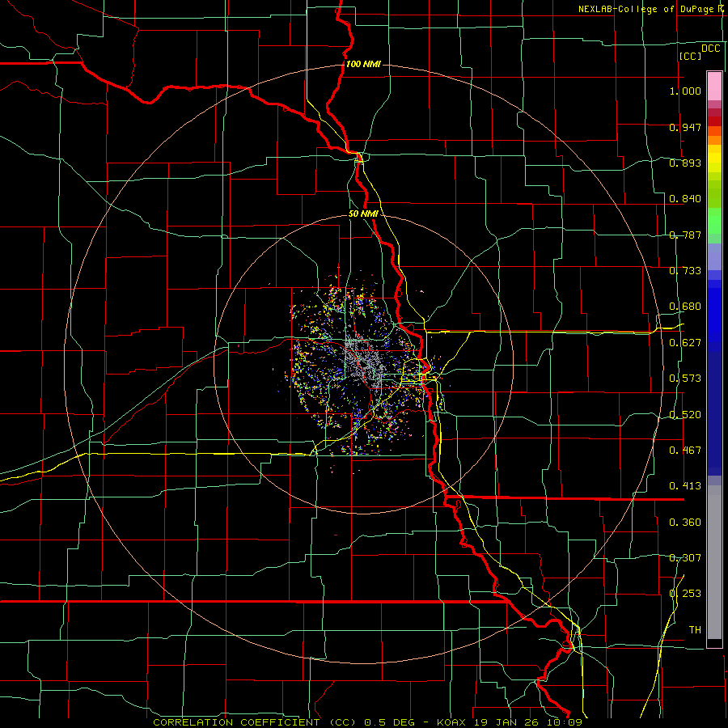Image resolution: width=728 pixels, height=728 pixels.
Task: Pick the lavender color bar segment
Action: (x=714, y=256)
